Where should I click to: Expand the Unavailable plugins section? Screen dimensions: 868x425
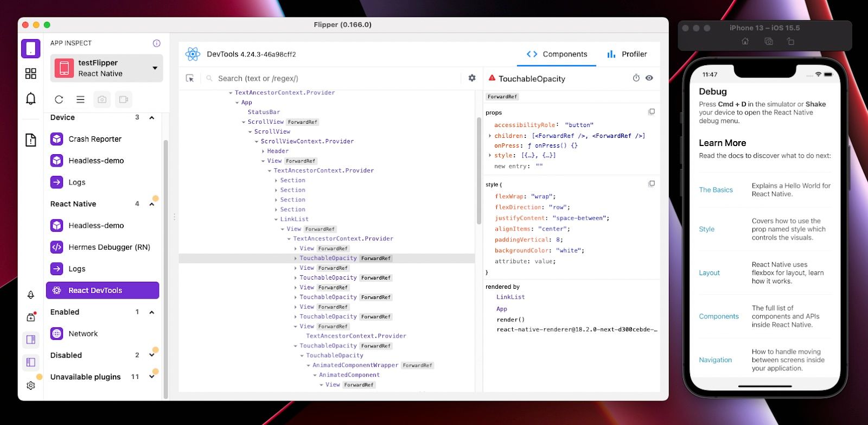[152, 377]
